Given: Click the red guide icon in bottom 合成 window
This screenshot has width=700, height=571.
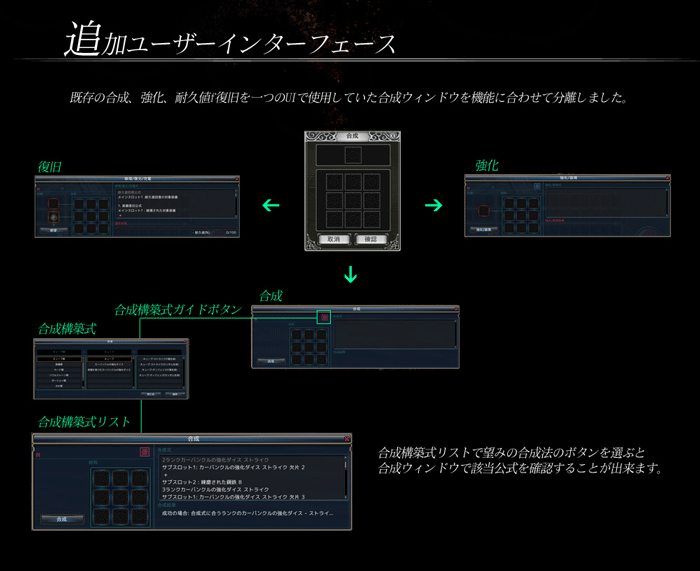Looking at the screenshot, I should (145, 452).
